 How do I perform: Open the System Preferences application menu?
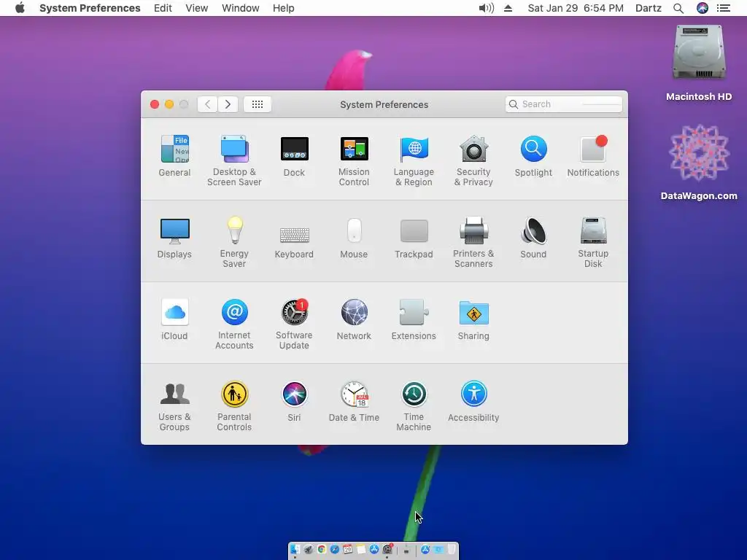[90, 8]
